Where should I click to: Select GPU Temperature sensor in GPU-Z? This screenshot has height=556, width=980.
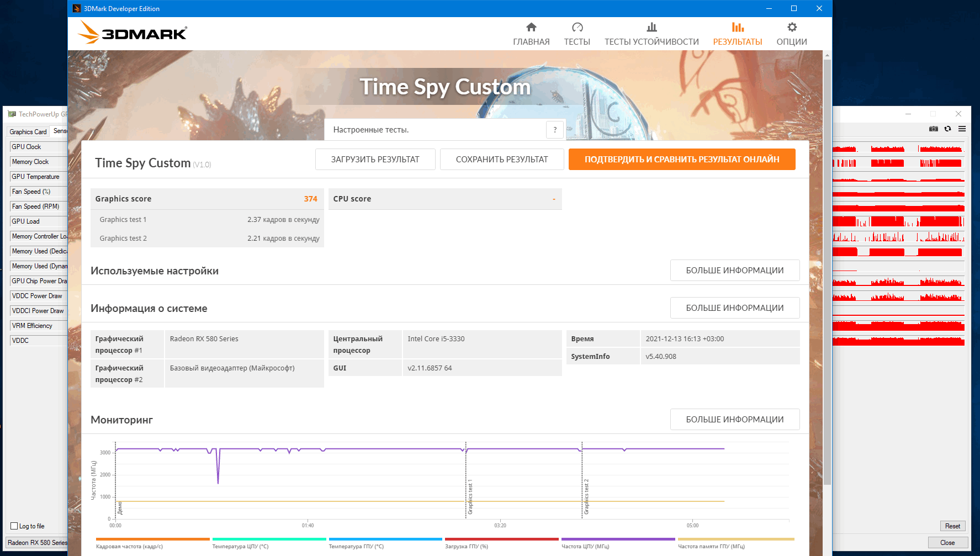click(x=39, y=177)
